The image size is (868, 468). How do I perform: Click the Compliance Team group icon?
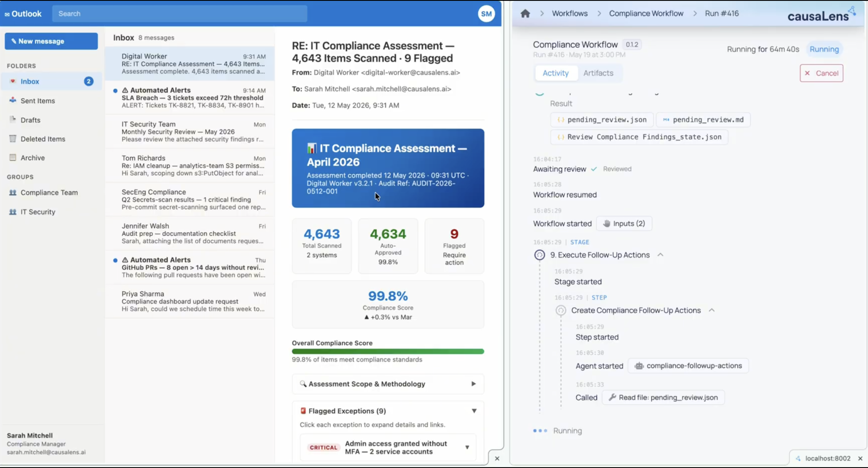[13, 193]
